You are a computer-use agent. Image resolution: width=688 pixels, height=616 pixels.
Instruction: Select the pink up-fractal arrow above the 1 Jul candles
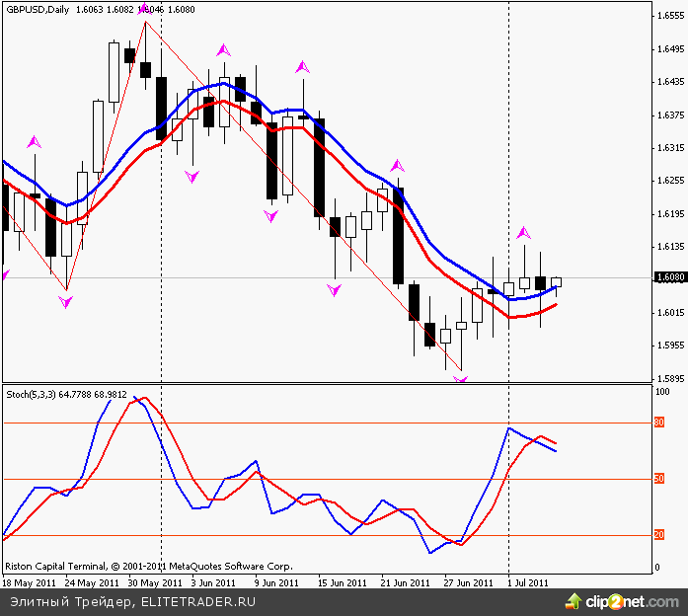click(x=523, y=233)
